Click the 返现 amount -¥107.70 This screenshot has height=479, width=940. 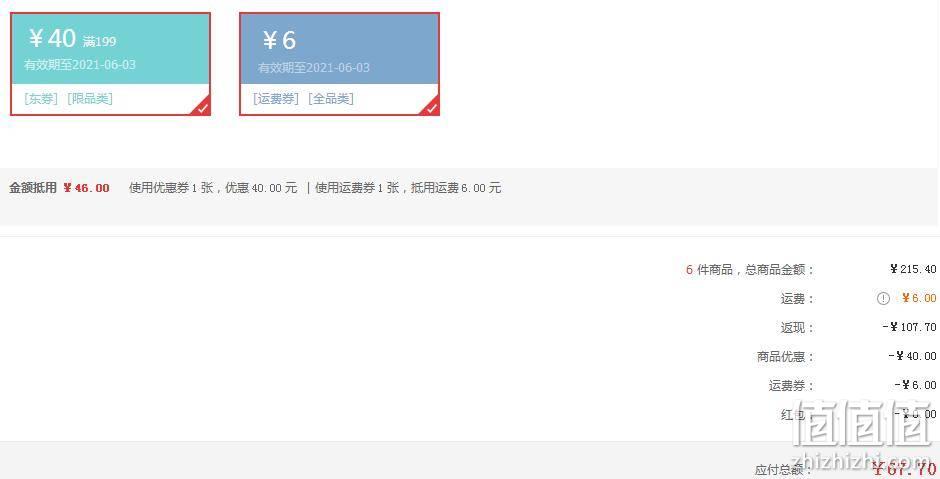(909, 327)
